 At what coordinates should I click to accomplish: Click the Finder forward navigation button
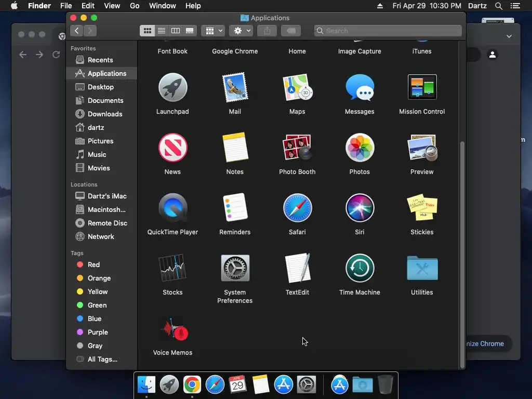(x=90, y=31)
